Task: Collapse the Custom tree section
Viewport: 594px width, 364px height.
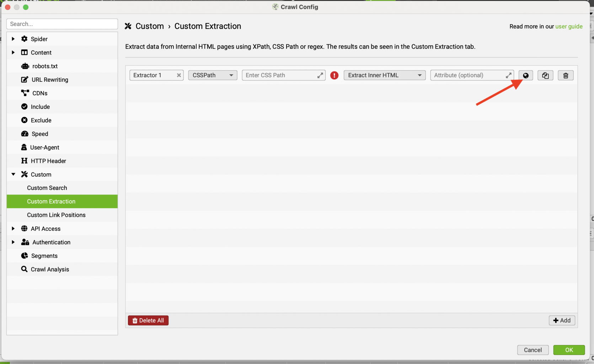Action: click(x=13, y=174)
